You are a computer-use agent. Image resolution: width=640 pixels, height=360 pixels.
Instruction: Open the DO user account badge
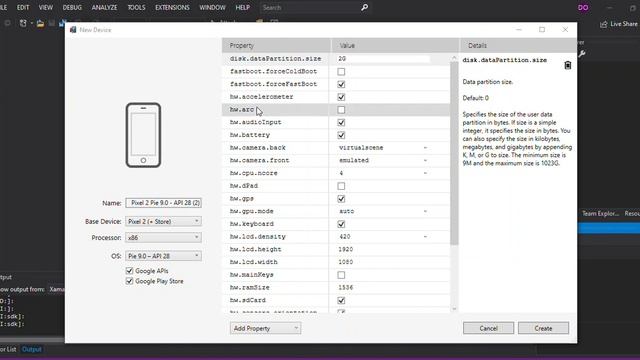point(583,8)
